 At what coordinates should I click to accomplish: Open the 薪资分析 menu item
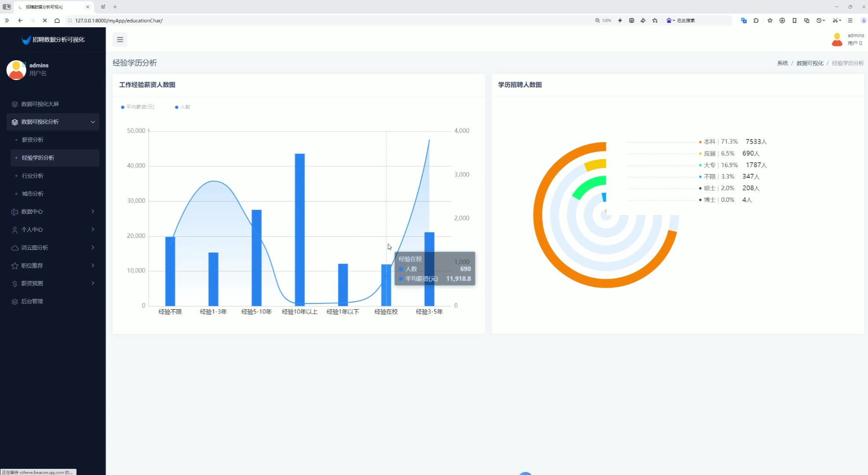click(x=33, y=140)
